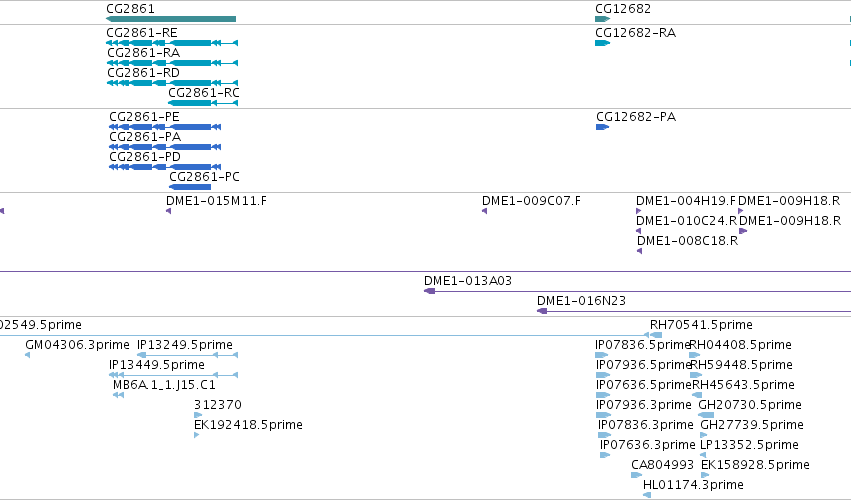The width and height of the screenshot is (851, 500).
Task: Click the CG12682-PA protein arrow
Action: click(602, 127)
